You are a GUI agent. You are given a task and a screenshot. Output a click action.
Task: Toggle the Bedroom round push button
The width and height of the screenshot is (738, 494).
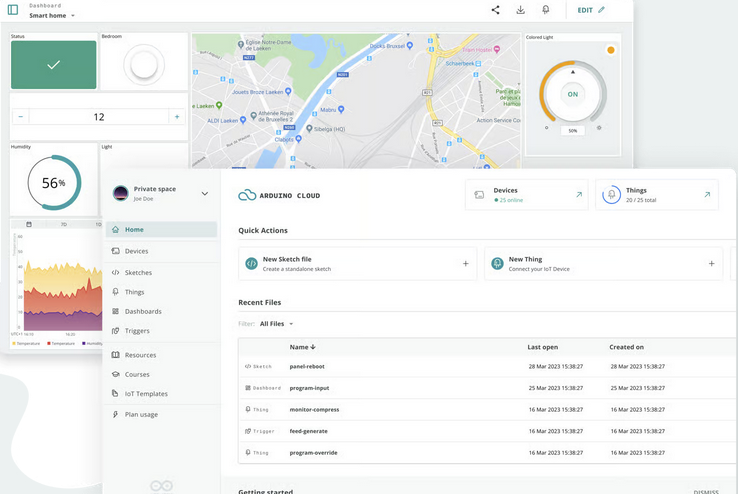point(144,65)
